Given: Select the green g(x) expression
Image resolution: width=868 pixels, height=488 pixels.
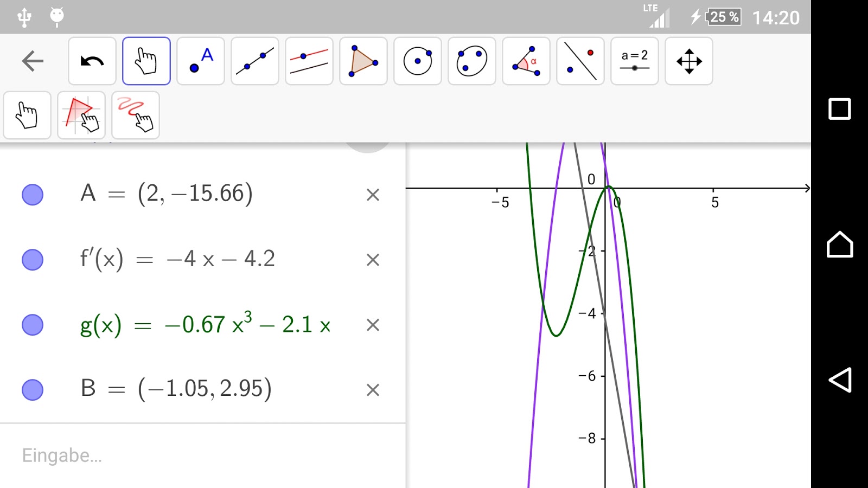Looking at the screenshot, I should [x=205, y=323].
